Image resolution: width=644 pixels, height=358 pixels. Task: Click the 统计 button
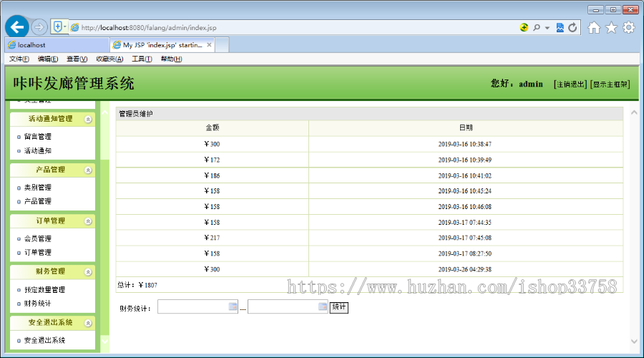click(339, 307)
